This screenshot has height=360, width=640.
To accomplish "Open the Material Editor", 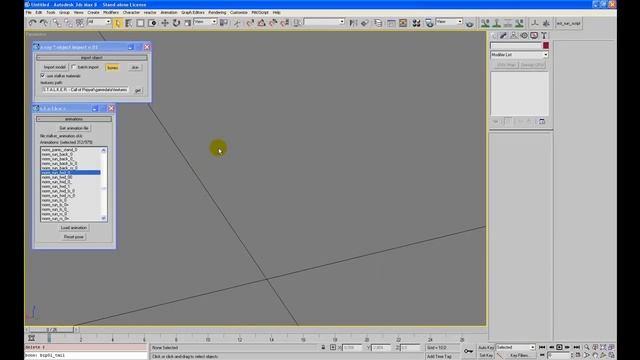I will [416, 23].
